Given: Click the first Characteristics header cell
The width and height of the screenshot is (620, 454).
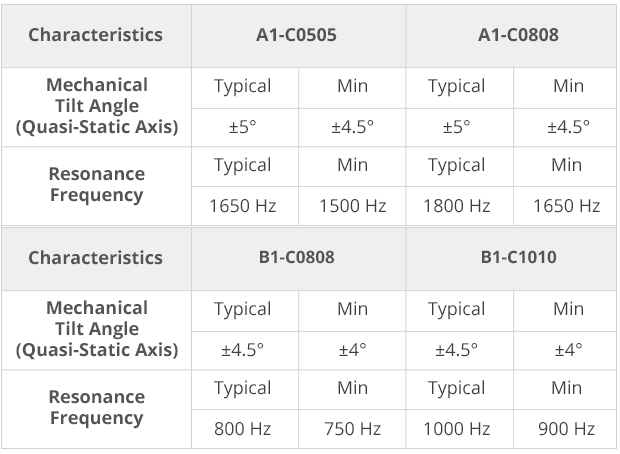Looking at the screenshot, I should click(x=96, y=35).
